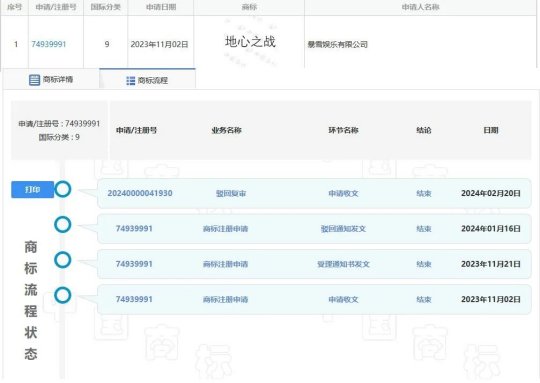Viewport: 540px width, 383px height.
Task: Click 74939991 in the 受理通知书发文 row
Action: click(x=134, y=264)
